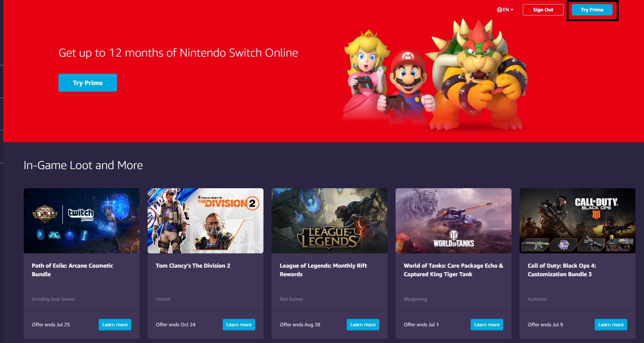Learn more about Path of Exile offer
The image size is (644, 343).
click(115, 325)
